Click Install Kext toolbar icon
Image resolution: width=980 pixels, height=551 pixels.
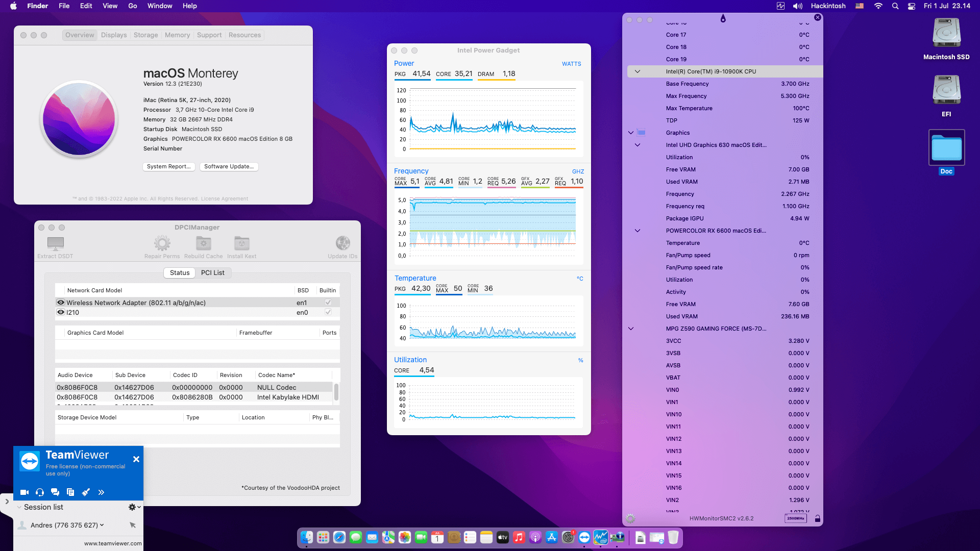(241, 243)
